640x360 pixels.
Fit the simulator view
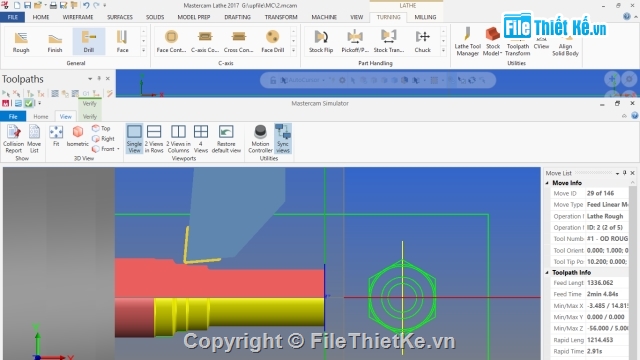pyautogui.click(x=56, y=136)
